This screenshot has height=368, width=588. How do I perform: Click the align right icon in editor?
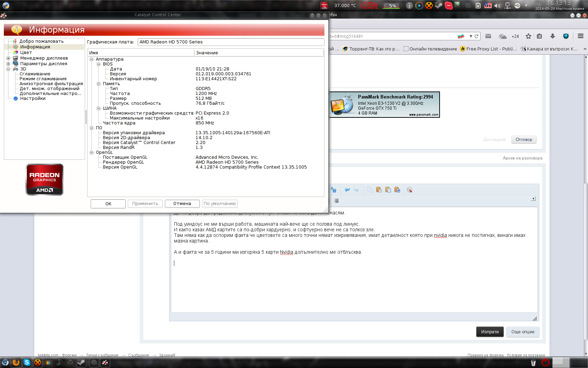tap(336, 201)
